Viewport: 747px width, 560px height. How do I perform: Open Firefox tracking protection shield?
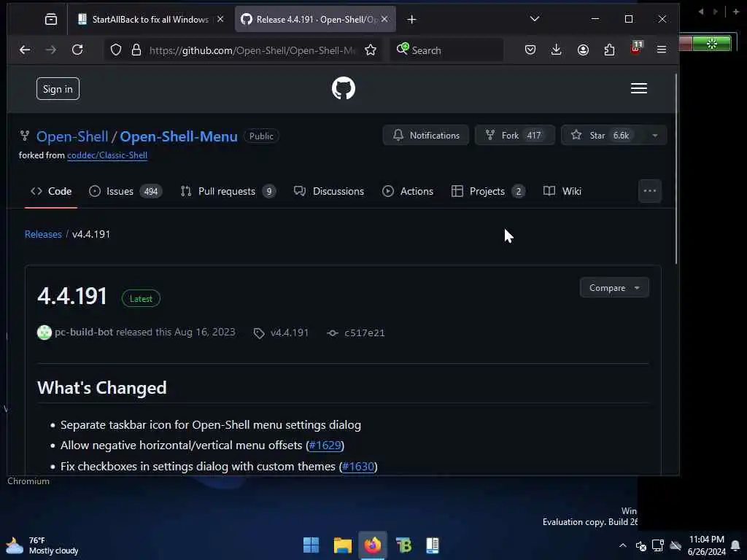click(x=116, y=50)
